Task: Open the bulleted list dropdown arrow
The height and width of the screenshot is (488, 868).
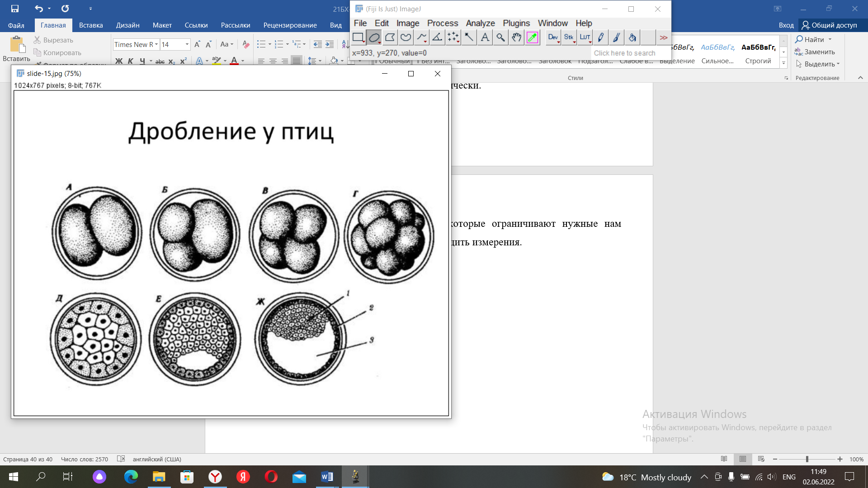Action: pos(269,44)
